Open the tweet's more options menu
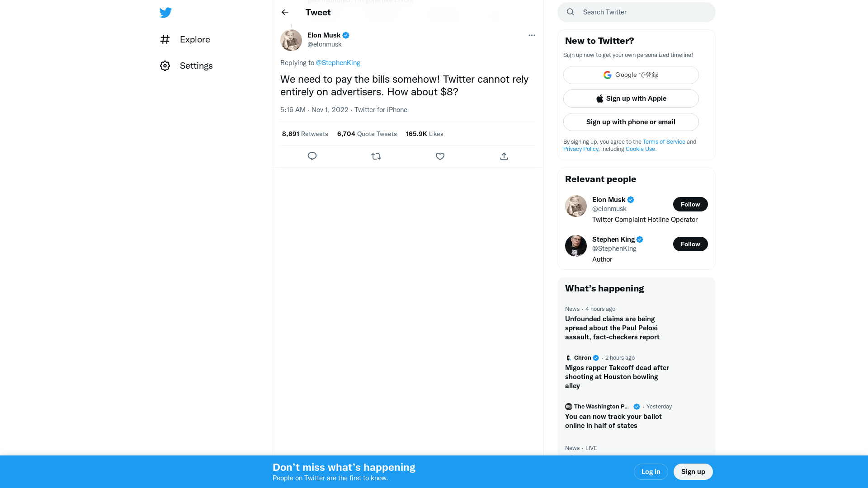This screenshot has height=488, width=868. coord(532,35)
